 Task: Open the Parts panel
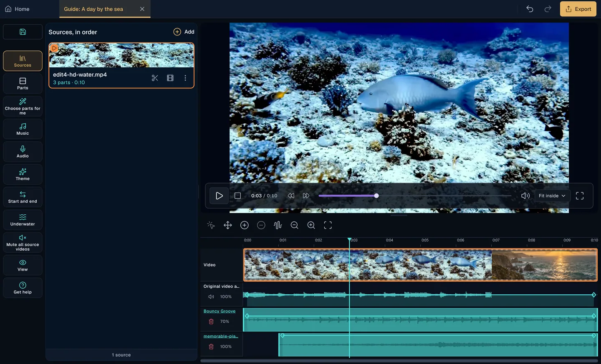(x=23, y=83)
